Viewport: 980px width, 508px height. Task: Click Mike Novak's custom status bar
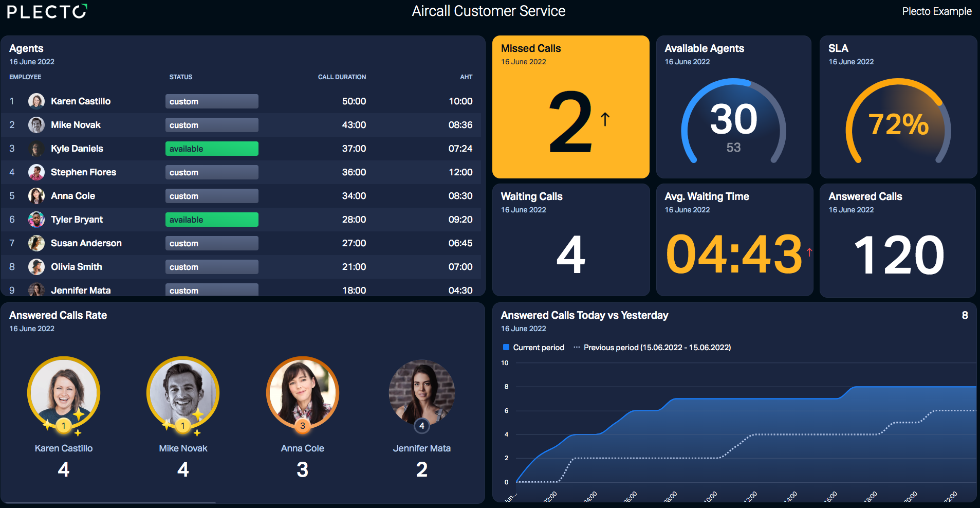pos(212,125)
